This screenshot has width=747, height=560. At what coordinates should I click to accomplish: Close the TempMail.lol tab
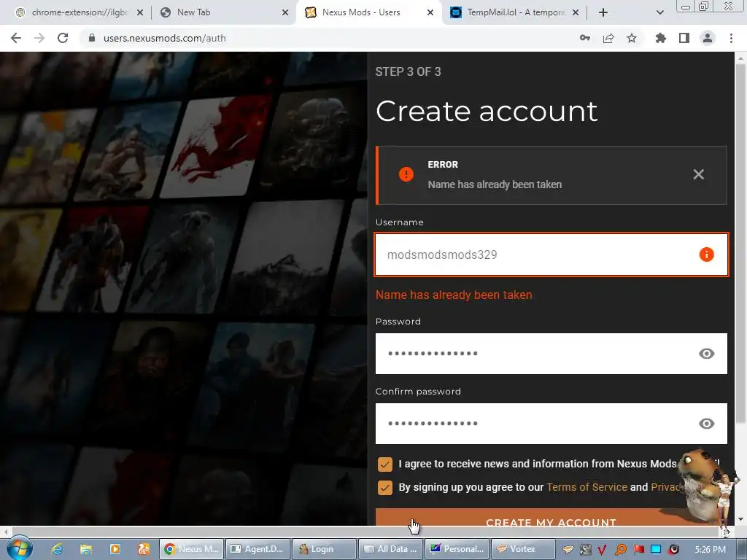coord(576,12)
